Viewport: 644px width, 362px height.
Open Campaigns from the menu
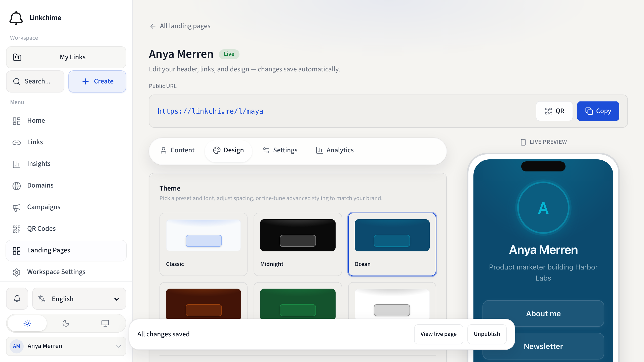[x=66, y=207]
